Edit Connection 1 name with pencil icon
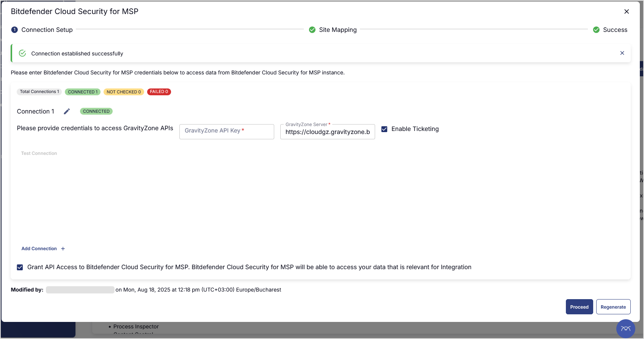 click(67, 111)
